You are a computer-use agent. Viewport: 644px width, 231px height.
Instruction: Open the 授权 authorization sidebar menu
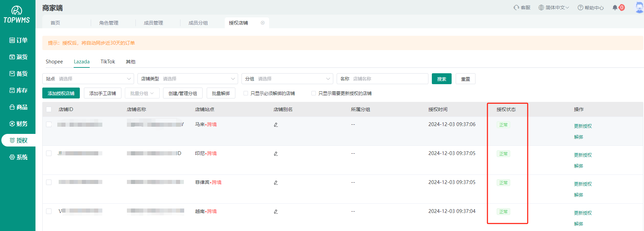coord(18,140)
